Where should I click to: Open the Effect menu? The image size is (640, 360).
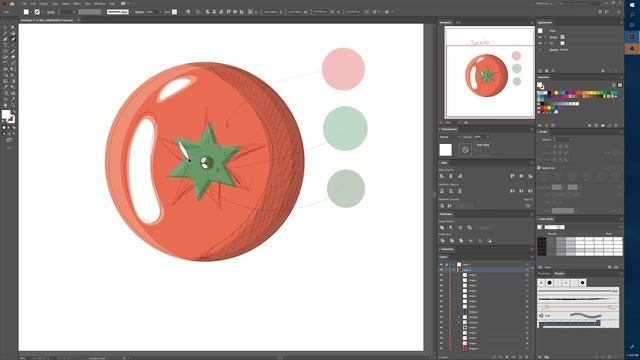point(77,4)
